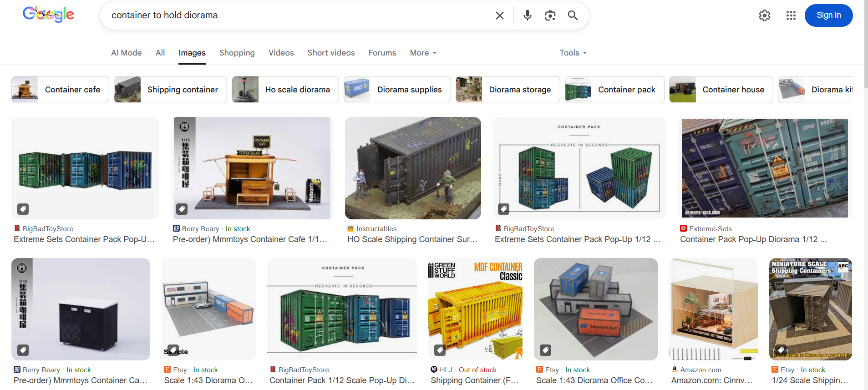
Task: Open the Forums tab
Action: (x=382, y=53)
